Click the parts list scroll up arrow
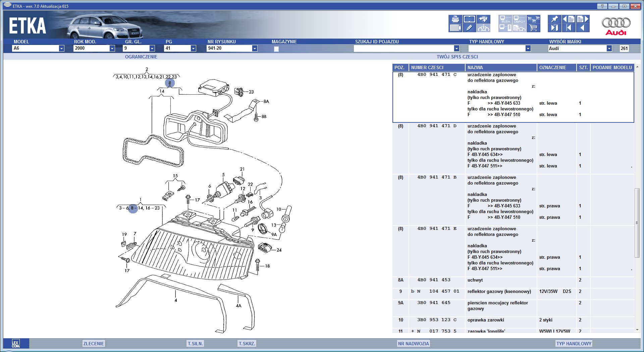Viewport: 644px width, 352px height. (x=637, y=67)
